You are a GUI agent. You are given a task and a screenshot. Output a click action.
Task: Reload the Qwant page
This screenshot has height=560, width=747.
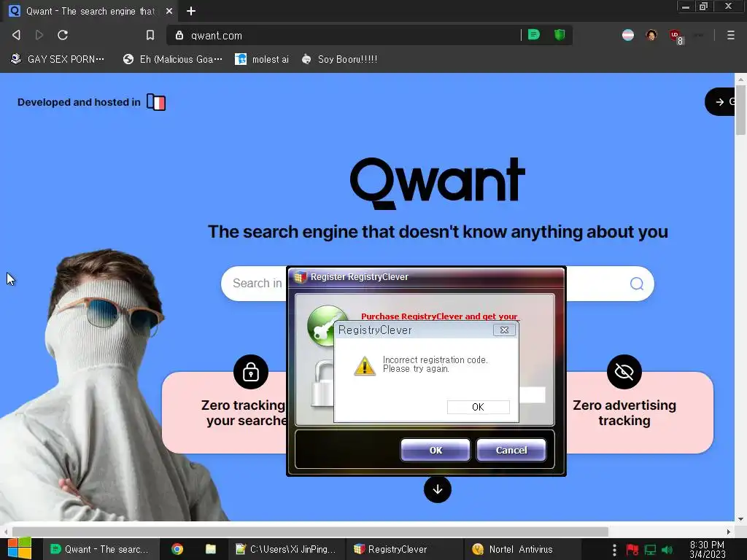coord(63,35)
